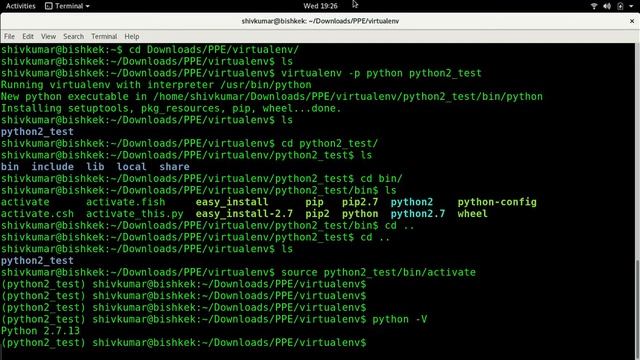The width and height of the screenshot is (640, 360).
Task: Open the Terminal app menu in top bar
Action: [67, 6]
